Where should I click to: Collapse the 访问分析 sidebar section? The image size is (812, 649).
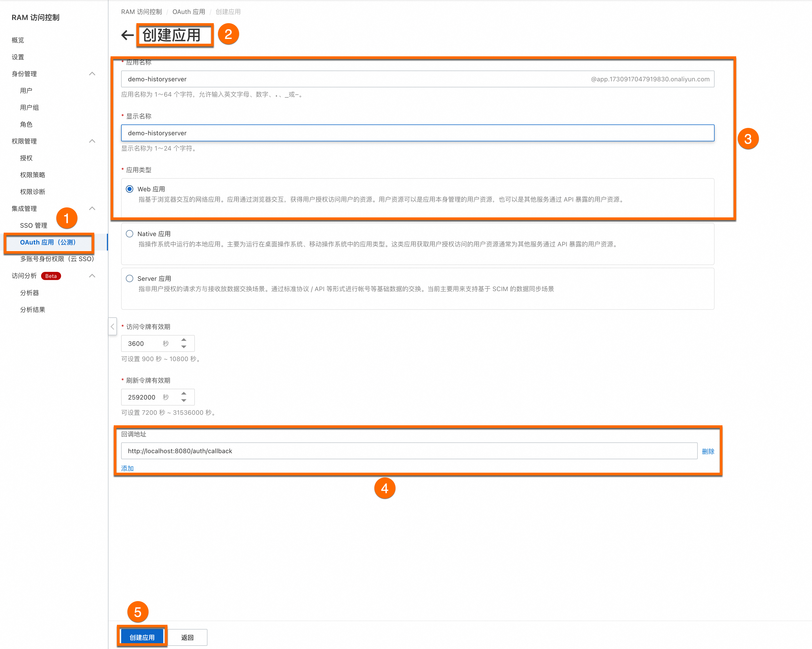click(x=92, y=276)
